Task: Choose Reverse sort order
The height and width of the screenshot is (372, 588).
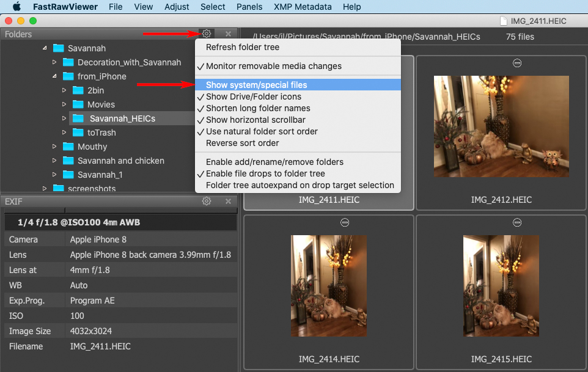Action: coord(242,143)
